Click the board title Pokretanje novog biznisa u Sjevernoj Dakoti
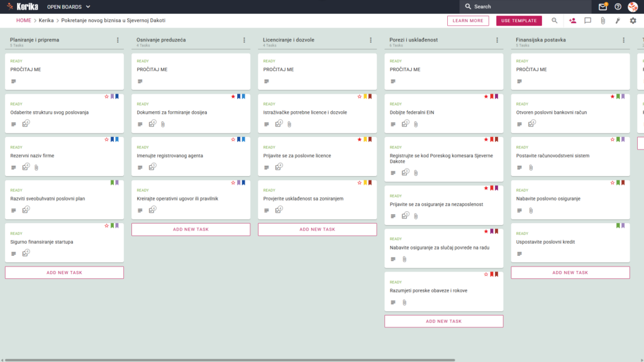Screen dimensions: 644x362 [113, 21]
